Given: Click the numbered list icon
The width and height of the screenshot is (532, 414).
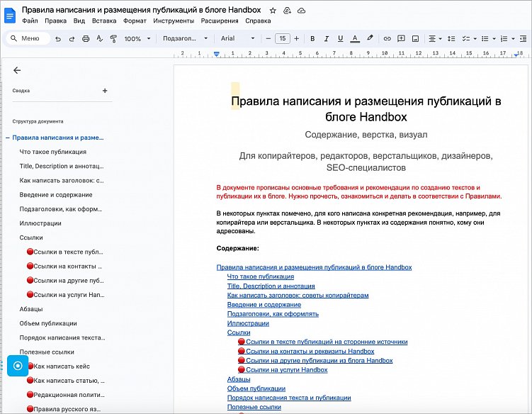Looking at the screenshot, I should [x=504, y=39].
